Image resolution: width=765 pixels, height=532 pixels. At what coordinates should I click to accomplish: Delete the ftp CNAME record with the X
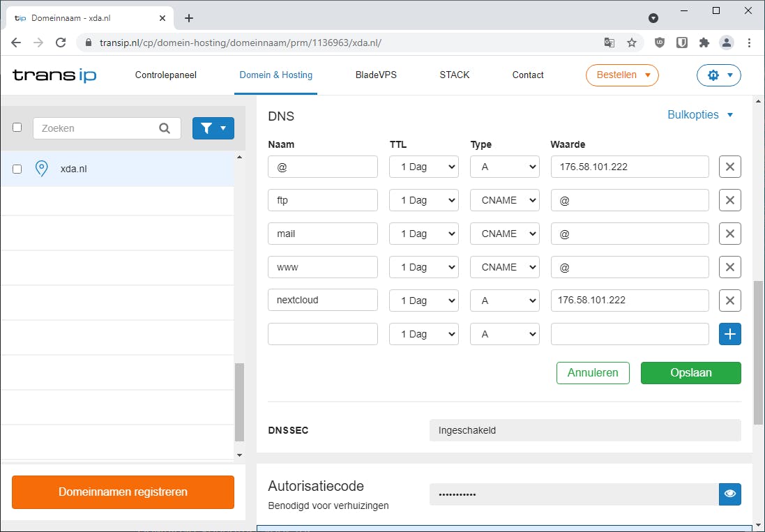tap(729, 200)
